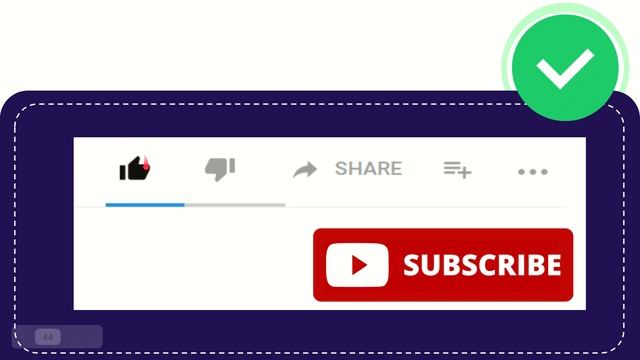The image size is (640, 360).
Task: Click the red pointer on the thumbs-up icon
Action: point(146,163)
